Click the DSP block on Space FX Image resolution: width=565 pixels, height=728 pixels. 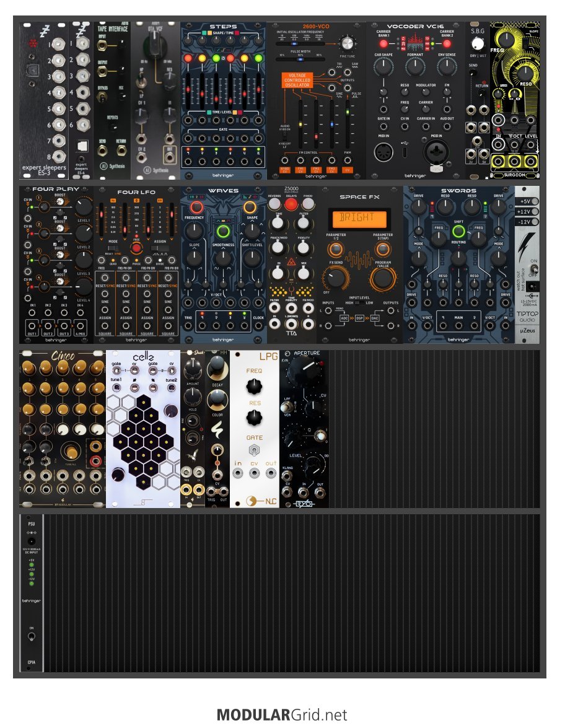(x=359, y=318)
